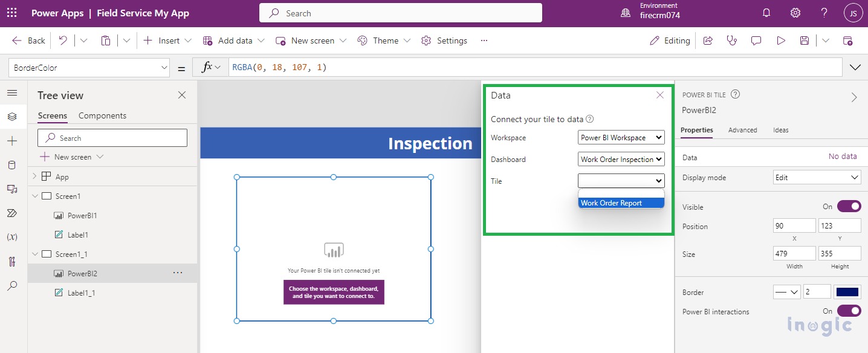Open the Dashboard dropdown
The image size is (868, 353).
click(x=621, y=159)
